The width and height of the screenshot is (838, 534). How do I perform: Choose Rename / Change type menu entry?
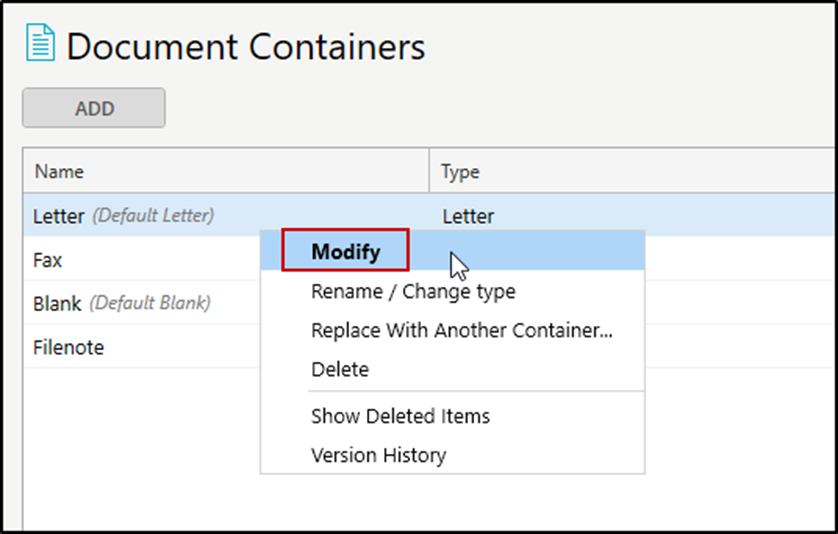pos(413,292)
